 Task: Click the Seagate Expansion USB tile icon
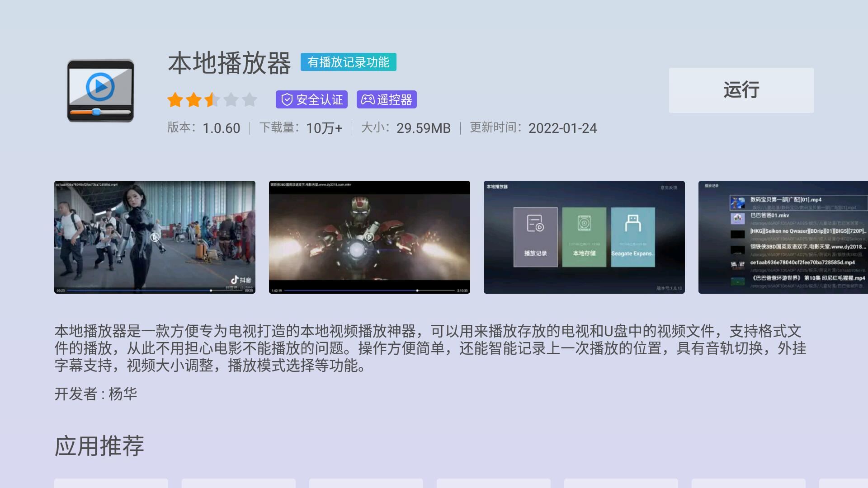click(x=632, y=224)
